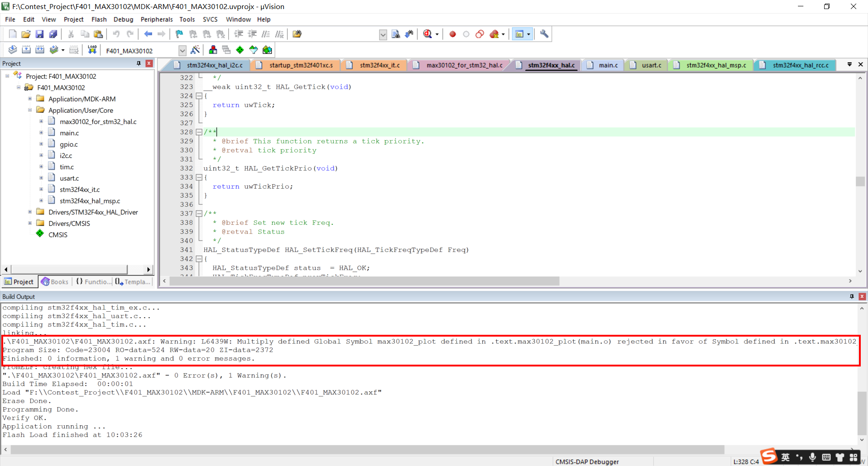Toggle the comment fold at line 328
The width and height of the screenshot is (868, 466).
(x=199, y=132)
